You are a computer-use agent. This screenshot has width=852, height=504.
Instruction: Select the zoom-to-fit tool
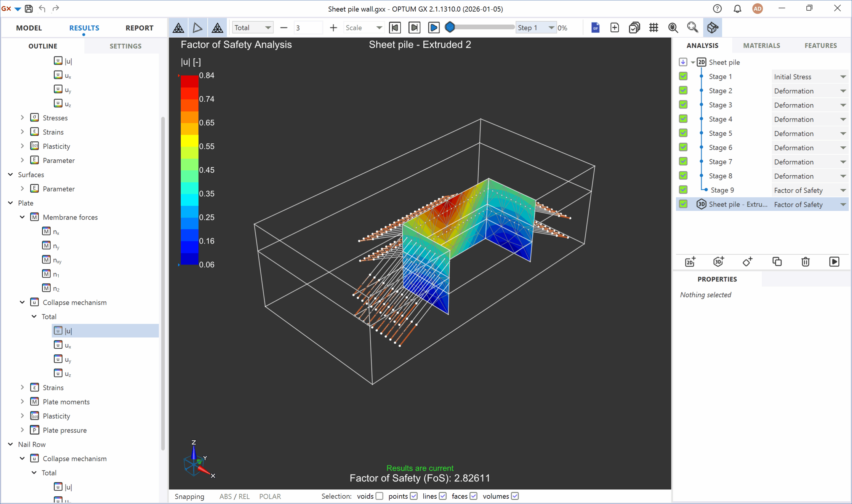693,28
